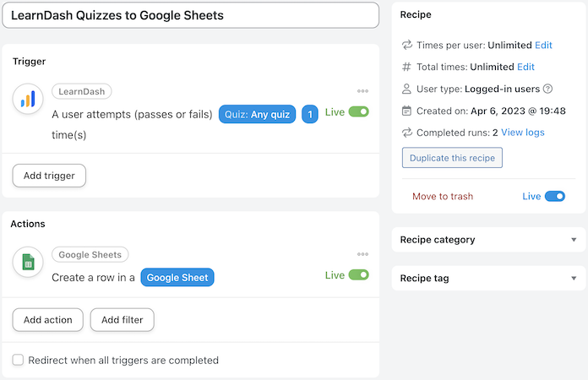Select the number of times token 1

coord(310,114)
